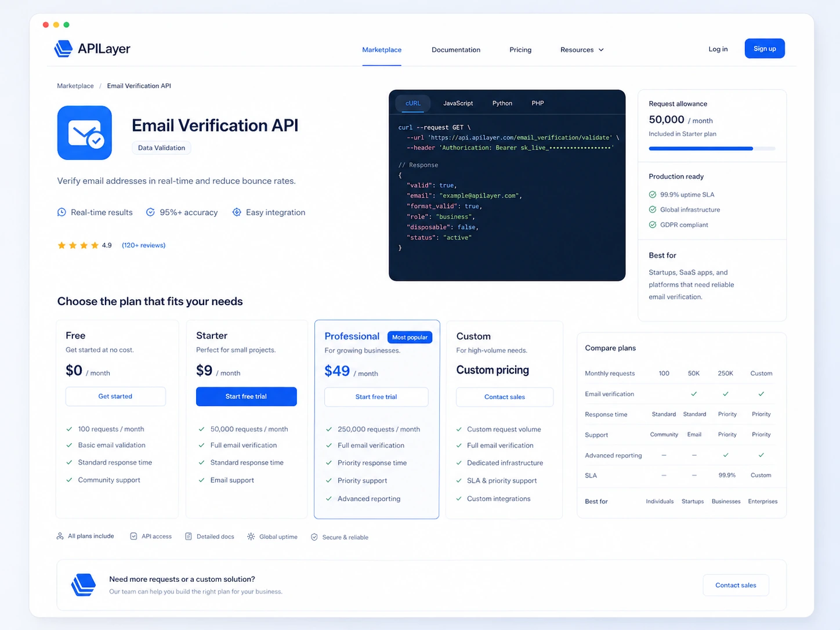This screenshot has height=630, width=840.
Task: Click check mark beside Dedicated infrastructure
Action: (459, 463)
